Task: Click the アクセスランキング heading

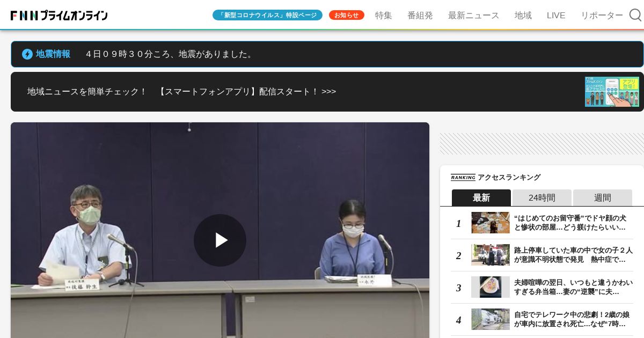Action: coord(509,178)
